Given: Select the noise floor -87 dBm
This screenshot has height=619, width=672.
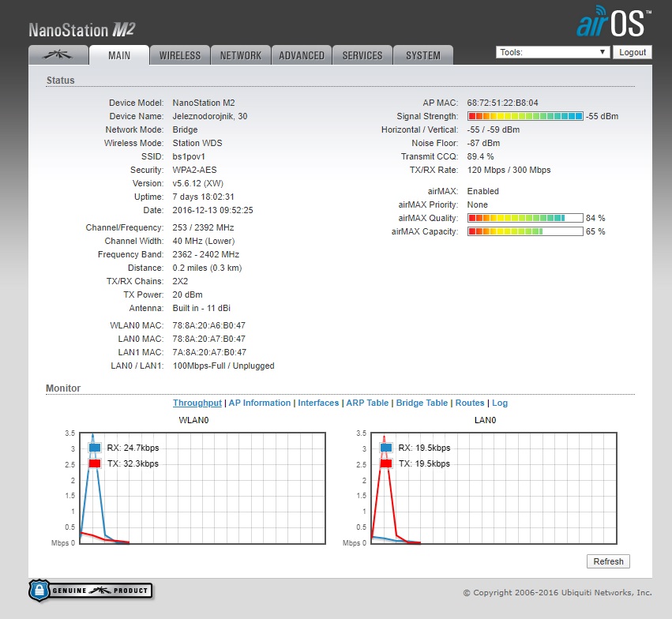Looking at the screenshot, I should 483,143.
